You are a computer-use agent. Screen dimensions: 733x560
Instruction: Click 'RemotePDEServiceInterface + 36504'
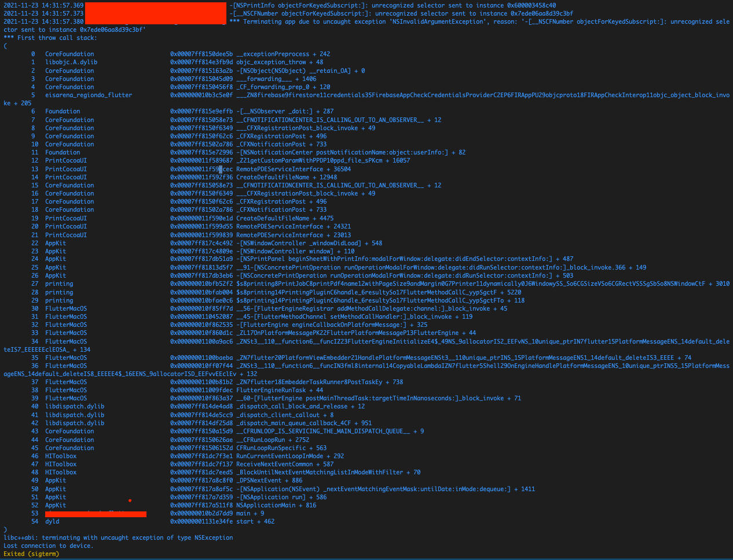click(294, 169)
